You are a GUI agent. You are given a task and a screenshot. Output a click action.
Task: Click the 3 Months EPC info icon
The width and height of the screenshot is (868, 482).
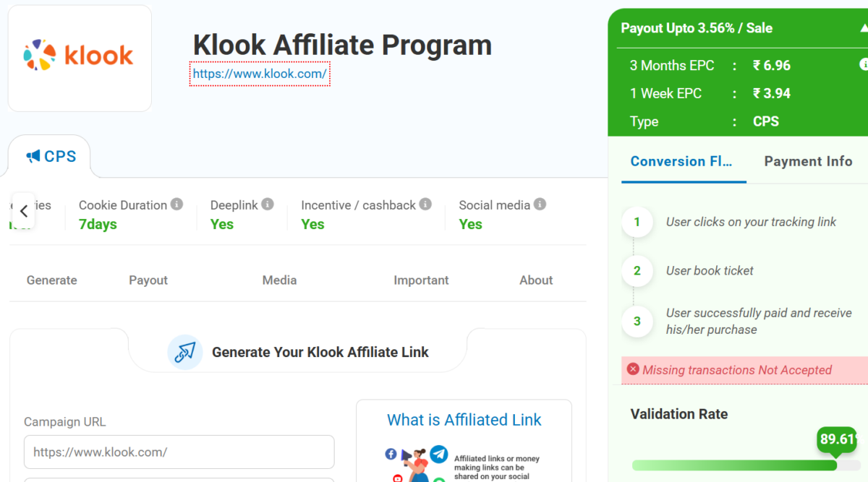(x=864, y=65)
